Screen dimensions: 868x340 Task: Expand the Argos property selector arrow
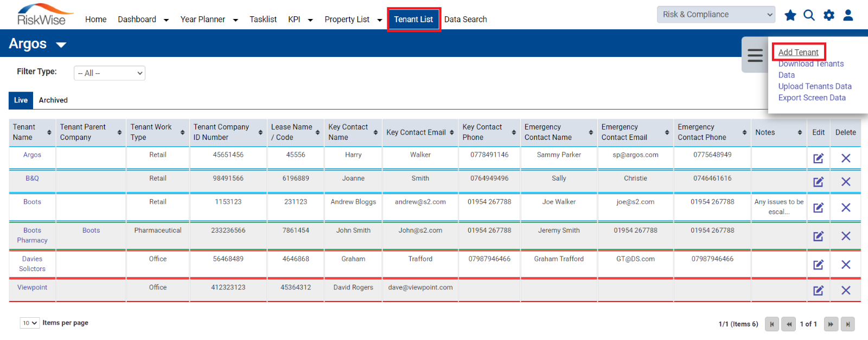(x=61, y=45)
